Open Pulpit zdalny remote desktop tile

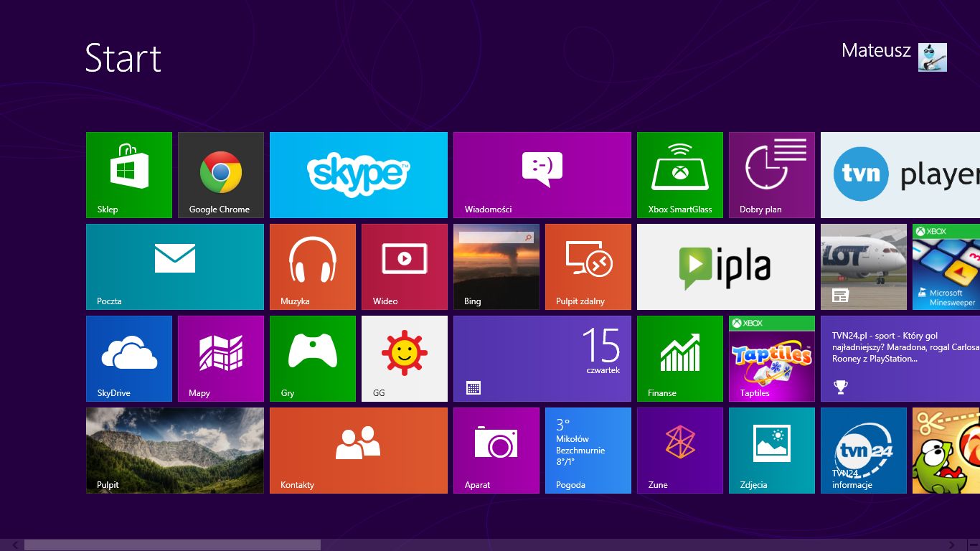pyautogui.click(x=588, y=267)
